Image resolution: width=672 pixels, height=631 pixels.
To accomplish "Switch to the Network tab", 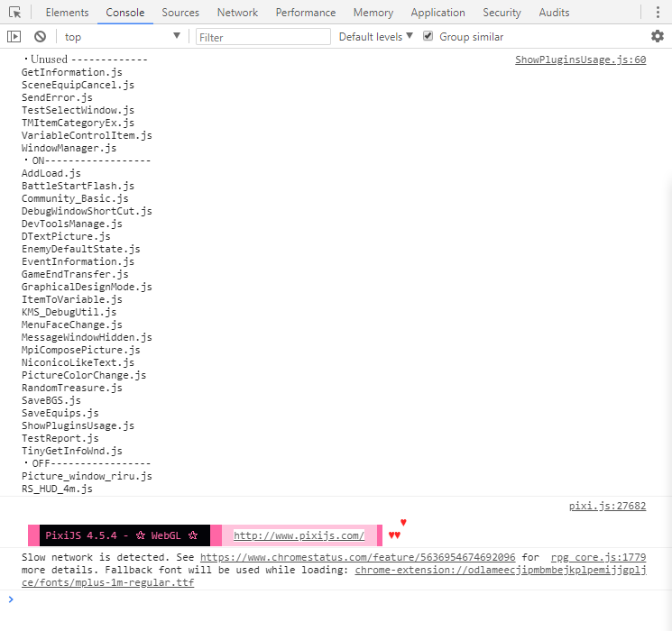I will [237, 13].
